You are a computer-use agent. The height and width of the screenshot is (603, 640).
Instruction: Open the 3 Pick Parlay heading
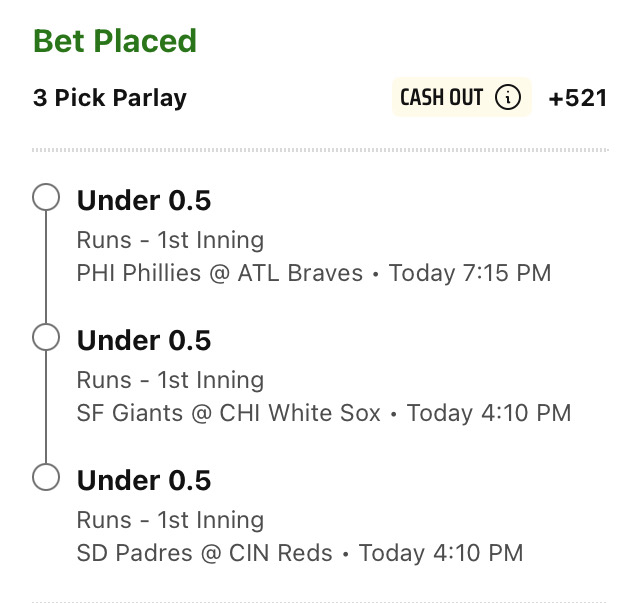click(110, 98)
